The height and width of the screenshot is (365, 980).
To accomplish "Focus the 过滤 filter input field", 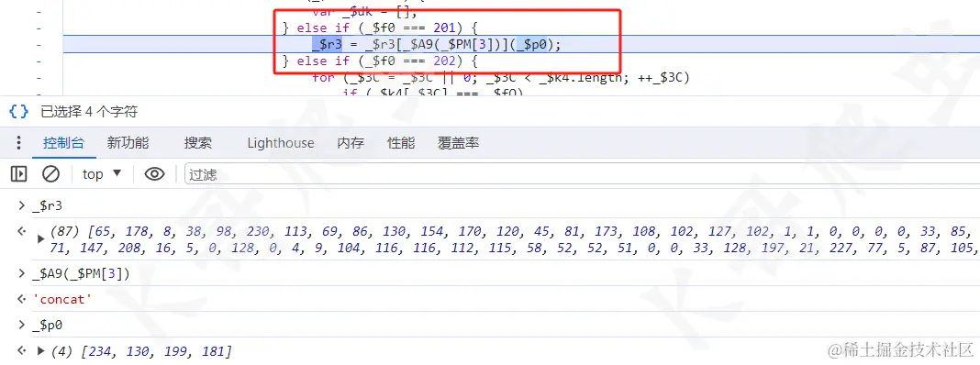I will (582, 174).
